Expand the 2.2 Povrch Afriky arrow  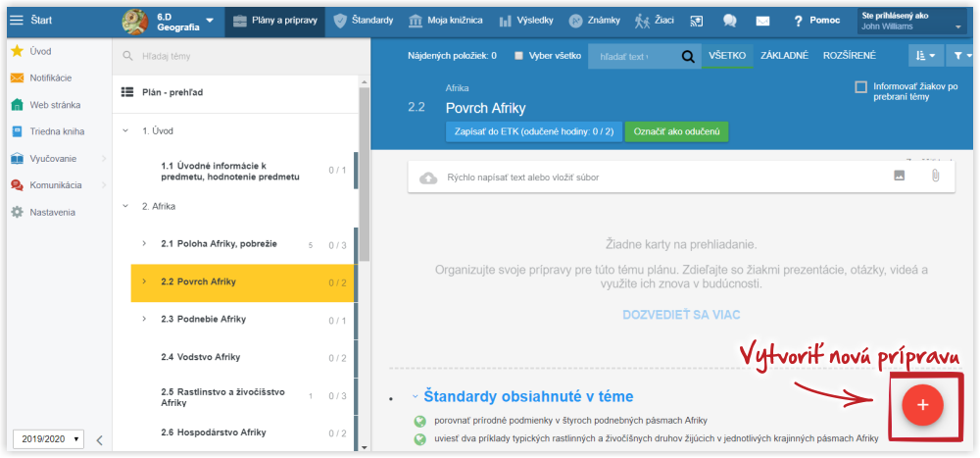[144, 281]
